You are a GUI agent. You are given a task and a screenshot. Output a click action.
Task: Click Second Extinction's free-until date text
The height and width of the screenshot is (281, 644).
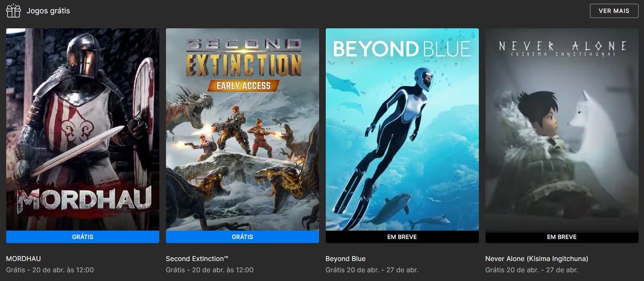[x=210, y=270]
